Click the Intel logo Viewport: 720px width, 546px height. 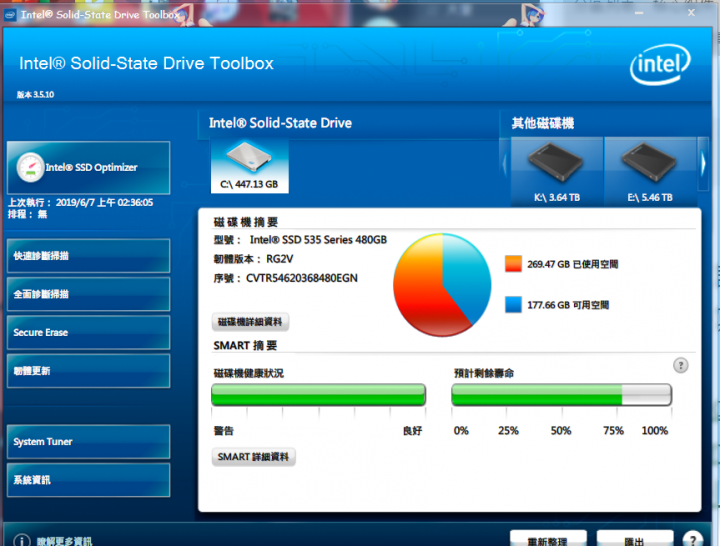660,64
